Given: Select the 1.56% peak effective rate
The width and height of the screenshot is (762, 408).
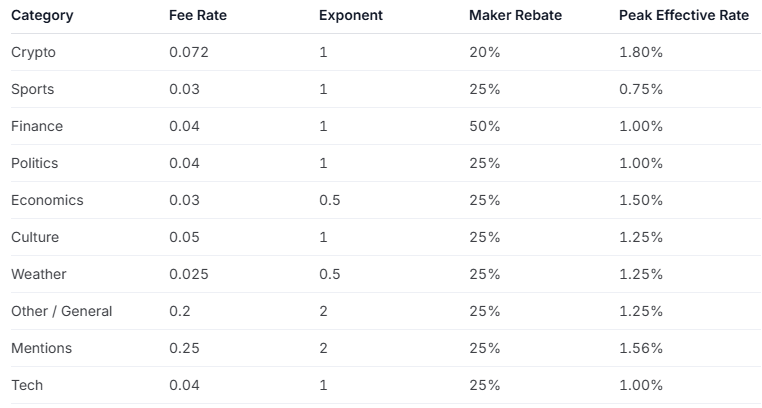Looking at the screenshot, I should click(x=641, y=348).
